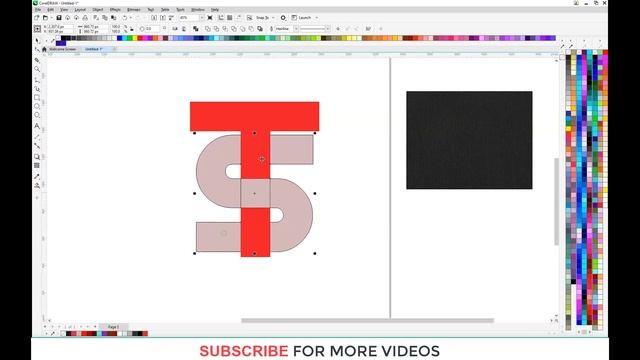Open the Hairline outline width dropdown

(x=296, y=29)
